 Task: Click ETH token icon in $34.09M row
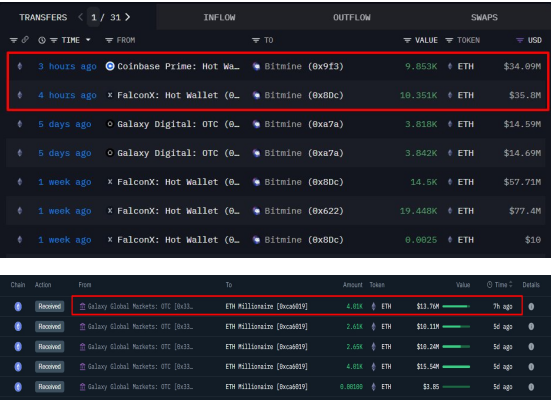coord(450,66)
